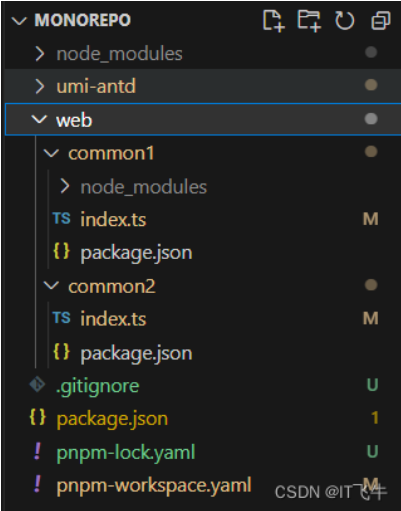
Task: Click the New File icon
Action: point(273,21)
